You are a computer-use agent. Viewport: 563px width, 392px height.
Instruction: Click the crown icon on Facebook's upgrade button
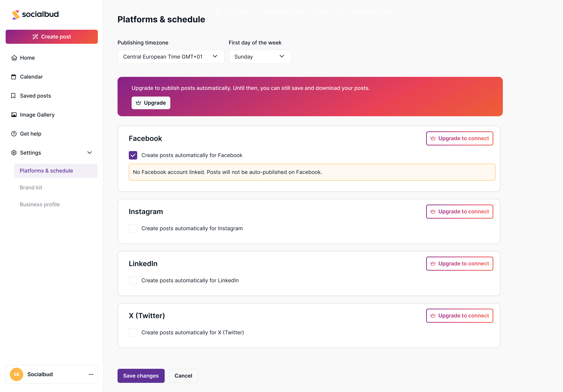(433, 138)
